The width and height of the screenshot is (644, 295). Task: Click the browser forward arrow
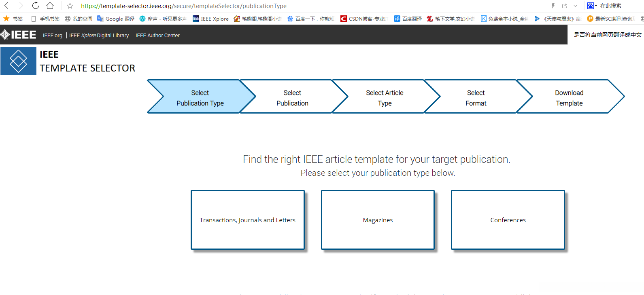(x=21, y=6)
